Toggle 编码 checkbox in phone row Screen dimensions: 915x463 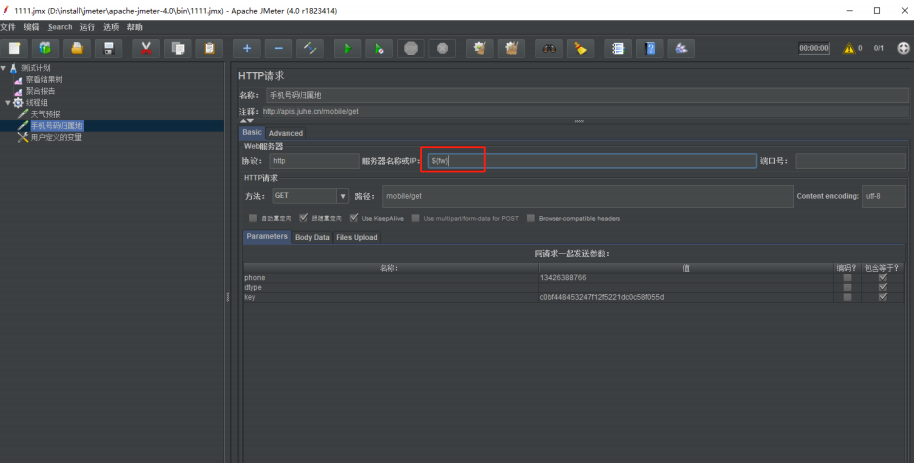847,278
